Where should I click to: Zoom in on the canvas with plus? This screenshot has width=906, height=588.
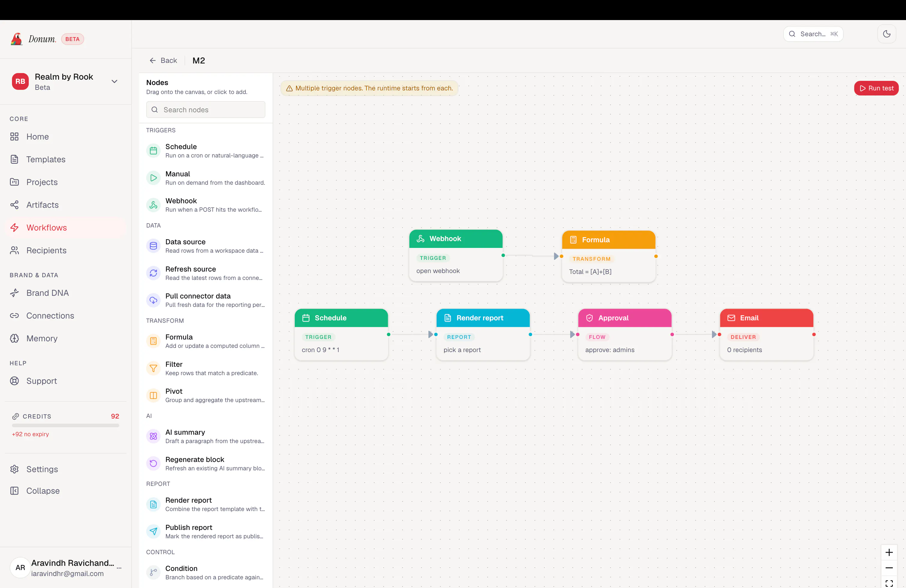[889, 552]
